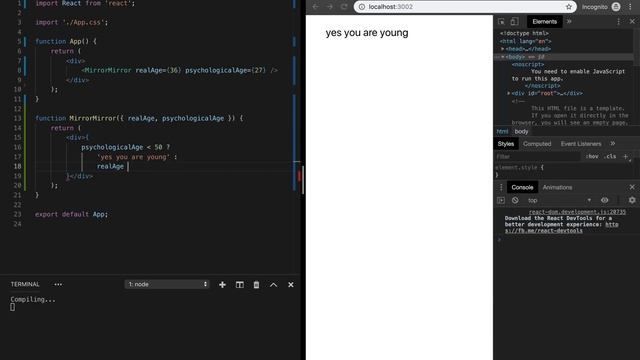Click the 'Compiling...' terminal output
Screen dimensions: 640x360
33,299
